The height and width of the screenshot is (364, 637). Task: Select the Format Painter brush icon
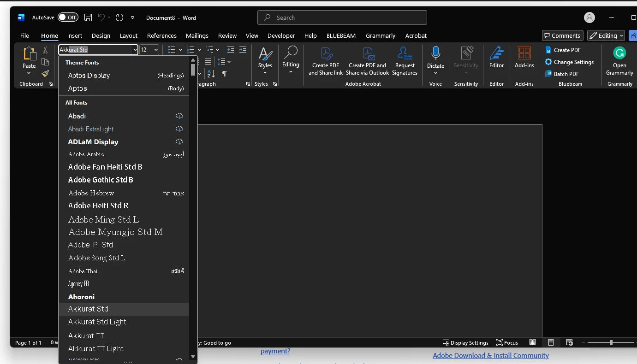(45, 73)
